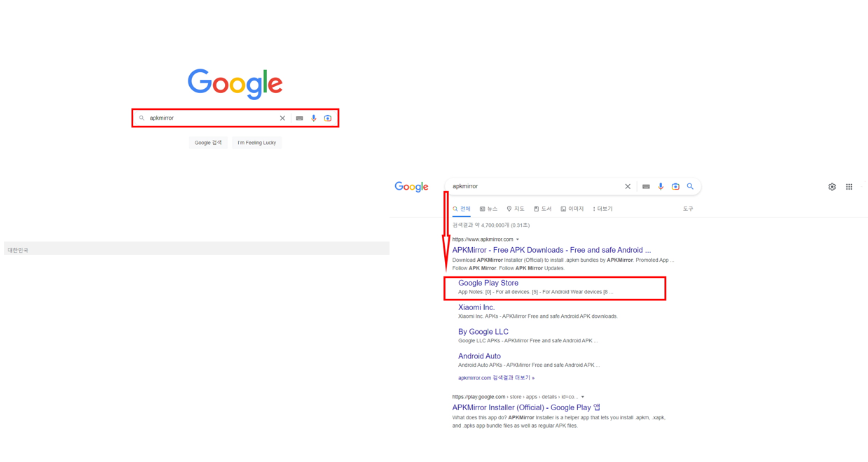Start voice search on the Google homepage

point(314,118)
